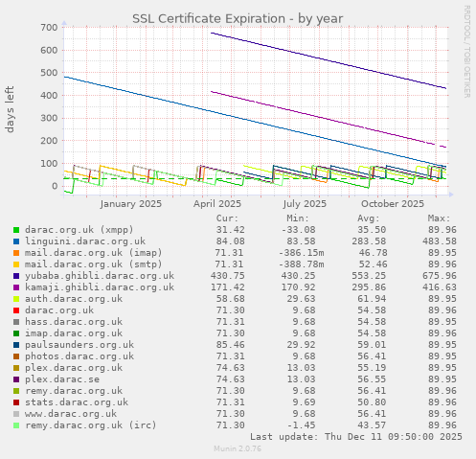Click the navy paulsaunders.org.uk swatch
Screen dimensions: 476x459
pos(16,345)
